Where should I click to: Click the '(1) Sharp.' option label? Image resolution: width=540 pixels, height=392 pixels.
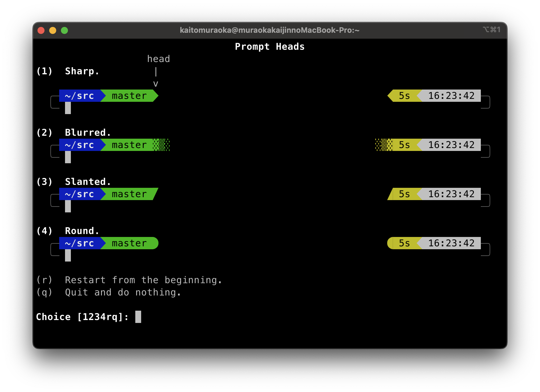point(68,71)
